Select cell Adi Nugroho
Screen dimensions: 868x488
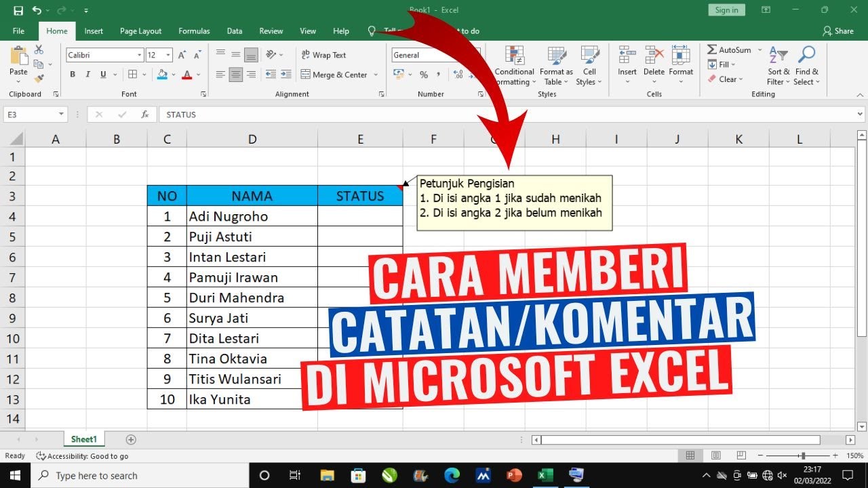coord(252,216)
